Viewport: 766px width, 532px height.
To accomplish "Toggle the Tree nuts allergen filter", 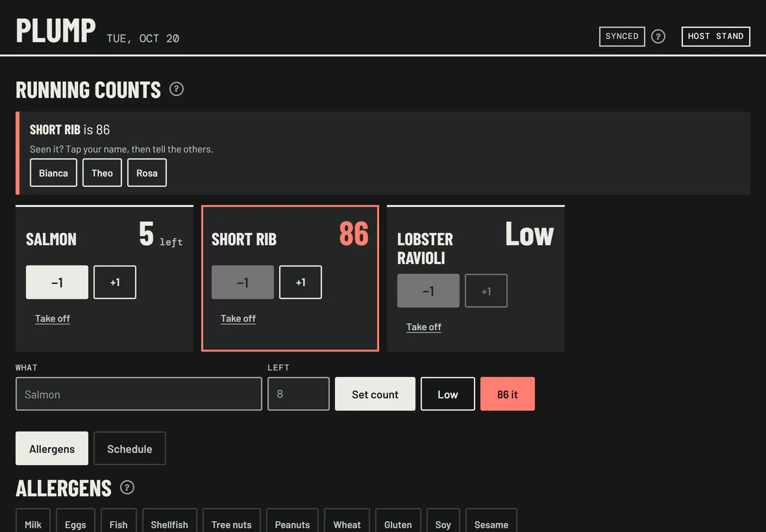I will tap(232, 521).
